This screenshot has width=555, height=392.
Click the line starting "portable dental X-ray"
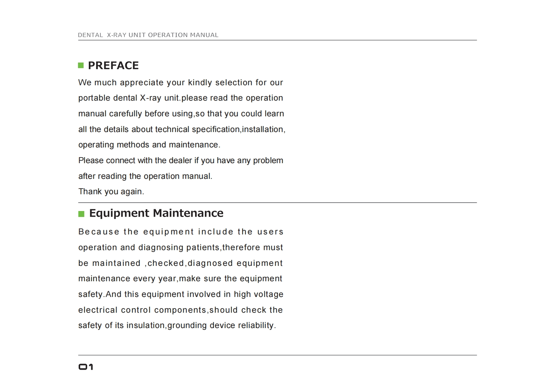[180, 98]
